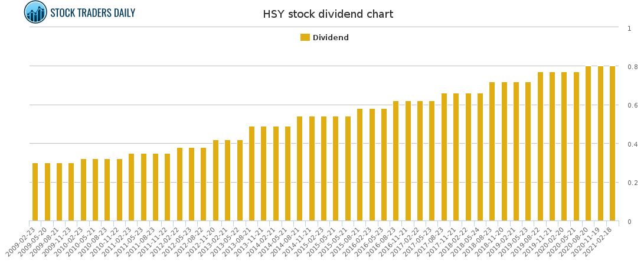The image size is (644, 266).
Task: Click the dividend bar for 2010-02-23
Action: [83, 190]
